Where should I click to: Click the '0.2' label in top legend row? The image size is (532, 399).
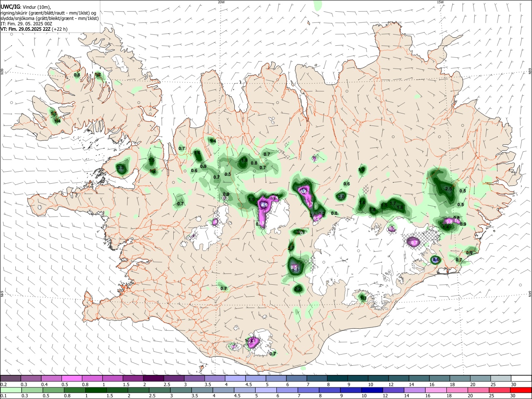click(3, 384)
